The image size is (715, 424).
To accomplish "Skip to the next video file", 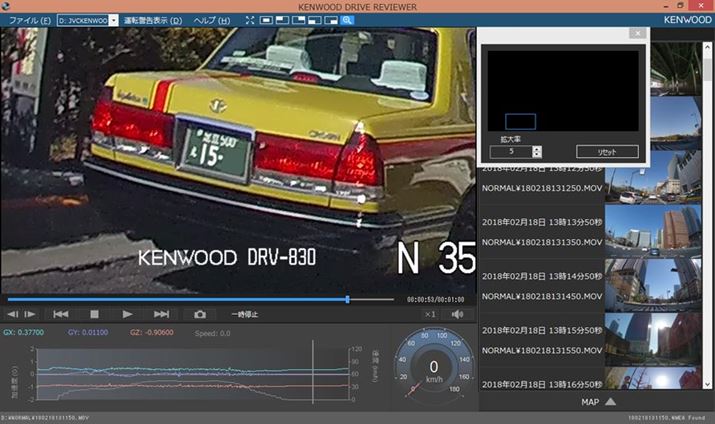I will coord(162,314).
